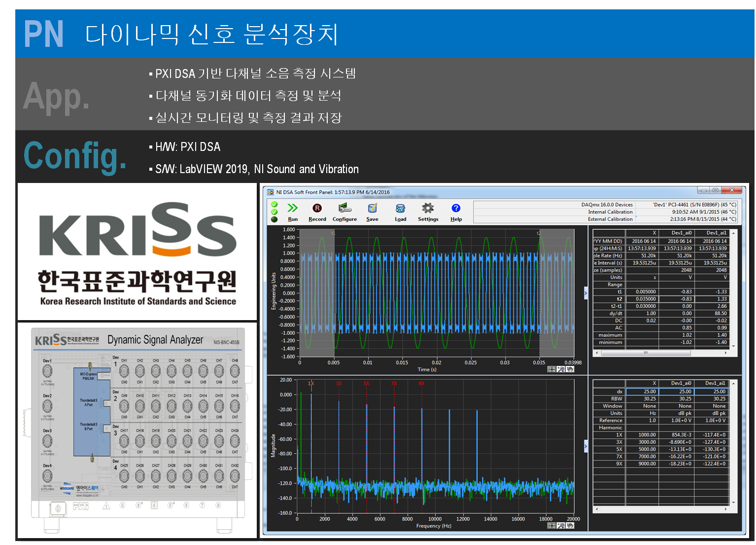Click the time-domain table horizontal scrollbar thumb
756x545 pixels.
click(646, 353)
